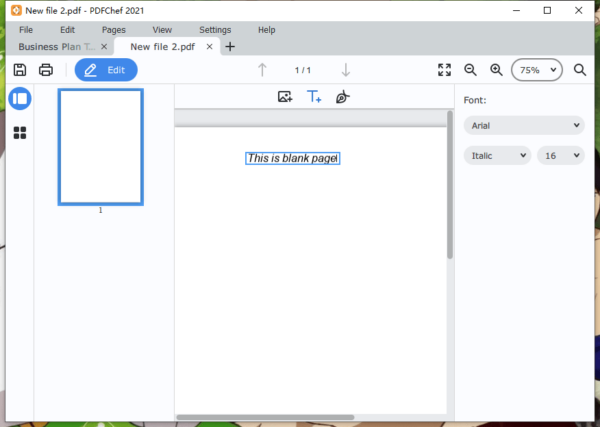
Task: Close the Business Plan tab
Action: click(104, 47)
